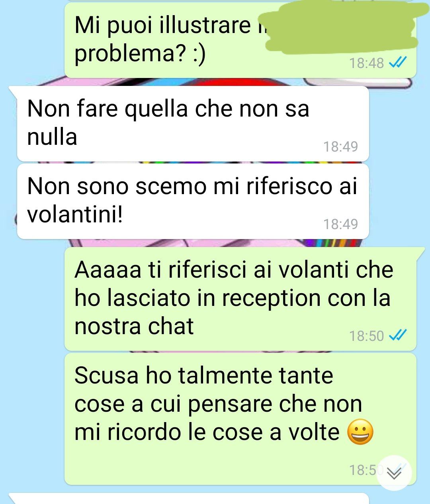Select message 'Non fare quella che non sa nulla'
This screenshot has width=430, height=504.
[x=193, y=124]
